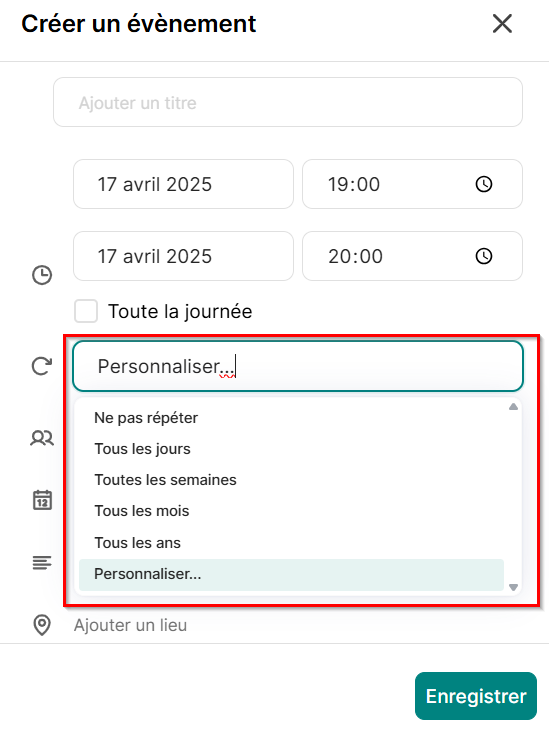Screen dimensions: 549x740
Task: Enable the Toute la journée checkbox
Action: pos(86,311)
